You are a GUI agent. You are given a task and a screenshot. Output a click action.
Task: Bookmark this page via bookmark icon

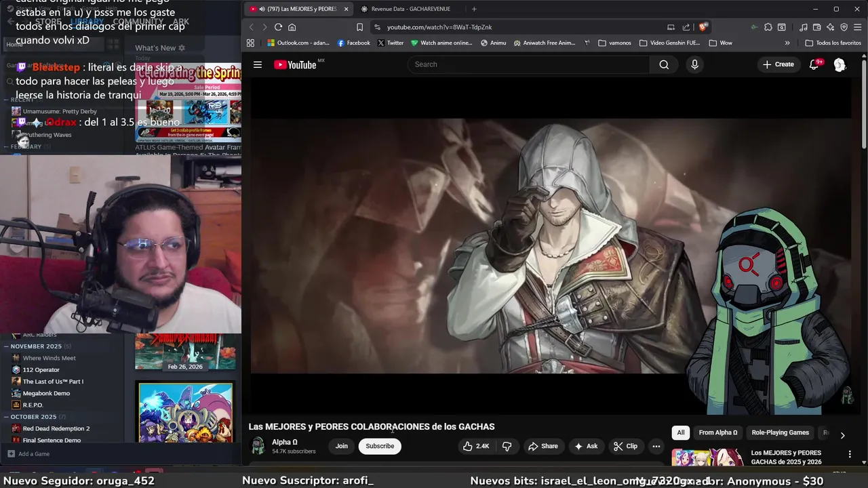point(359,27)
